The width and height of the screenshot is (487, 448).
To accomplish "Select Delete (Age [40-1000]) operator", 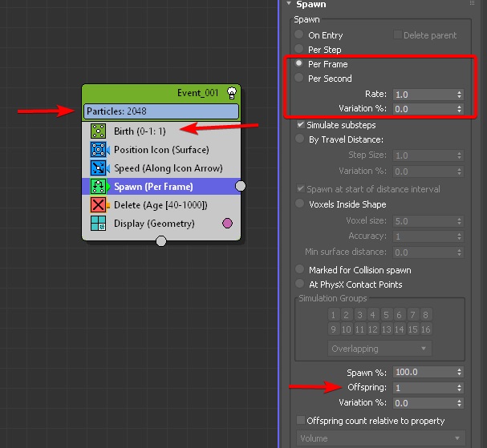I will [161, 205].
